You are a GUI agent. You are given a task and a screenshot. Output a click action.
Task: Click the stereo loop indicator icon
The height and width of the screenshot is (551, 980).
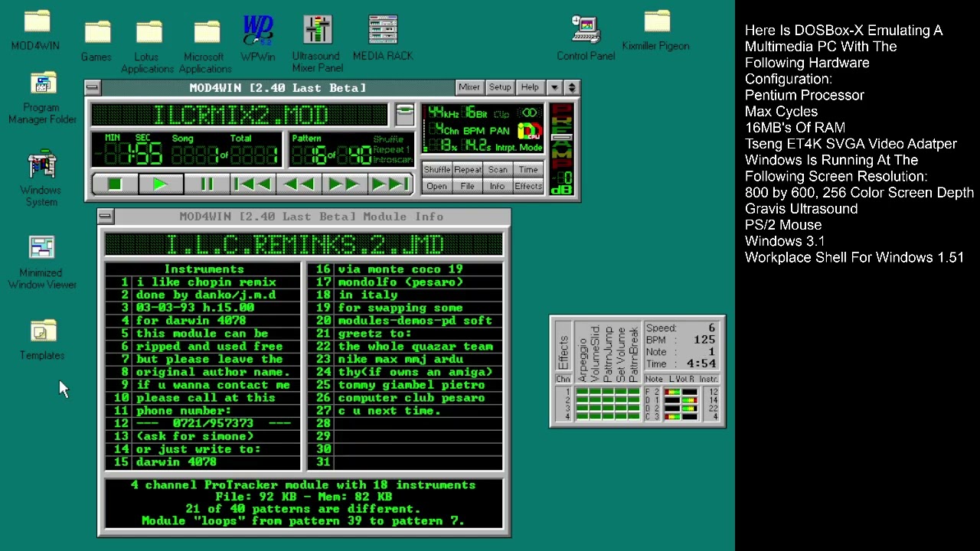click(529, 113)
